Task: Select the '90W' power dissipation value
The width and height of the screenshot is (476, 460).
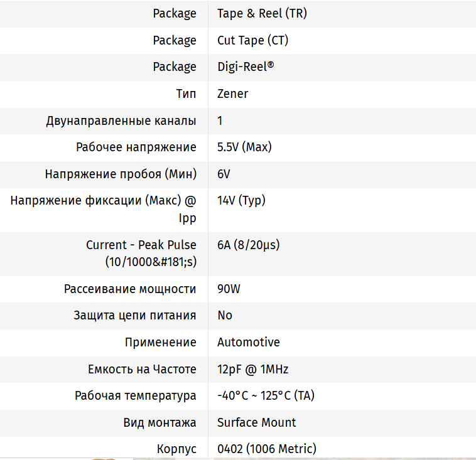Action: 229,289
